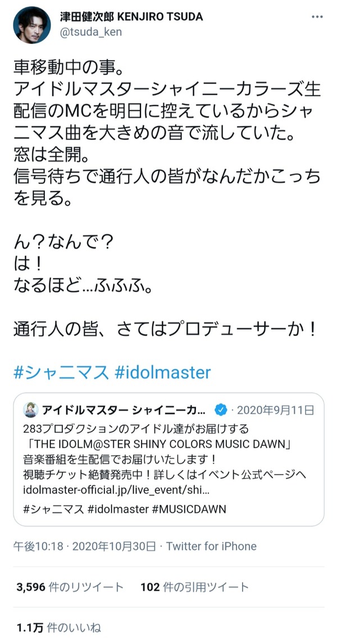Screen dimensions: 337x644
Task: Open the @tsuda_ken handle
Action: coord(91,32)
